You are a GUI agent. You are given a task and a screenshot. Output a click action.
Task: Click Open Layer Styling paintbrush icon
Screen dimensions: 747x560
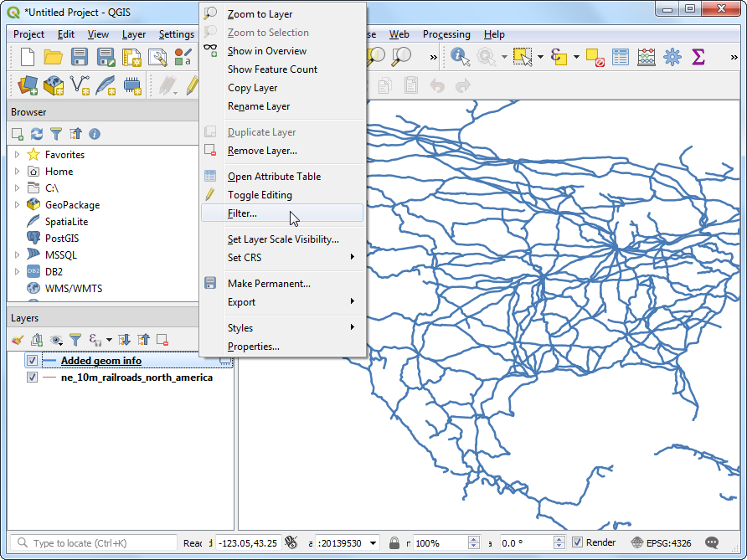pyautogui.click(x=18, y=340)
